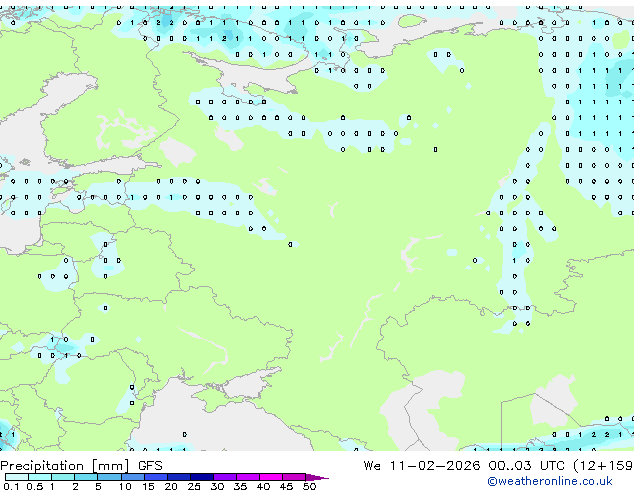634x490 pixels.
Task: Choose the 20–25 mm legend color swatch
Action: [178, 477]
